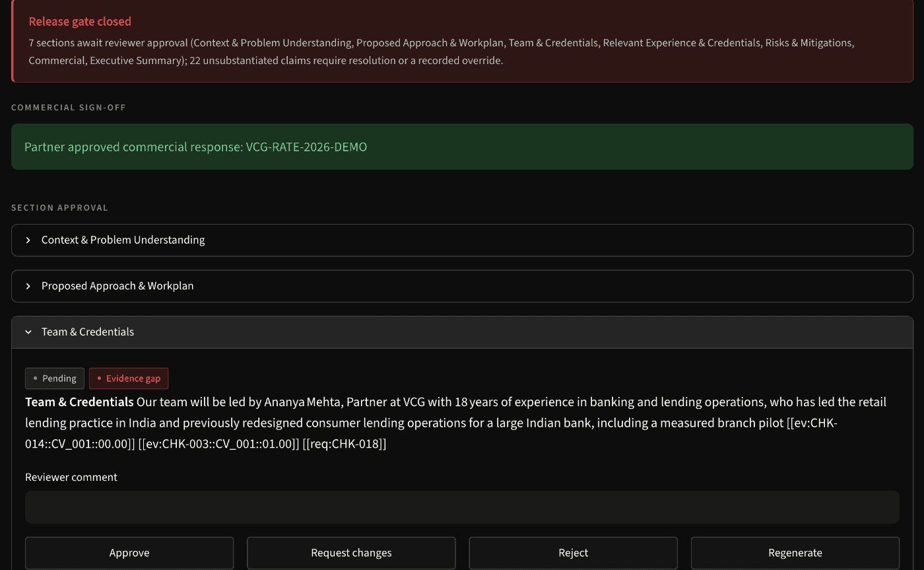
Task: Approve the Team & Credentials section
Action: coord(129,553)
